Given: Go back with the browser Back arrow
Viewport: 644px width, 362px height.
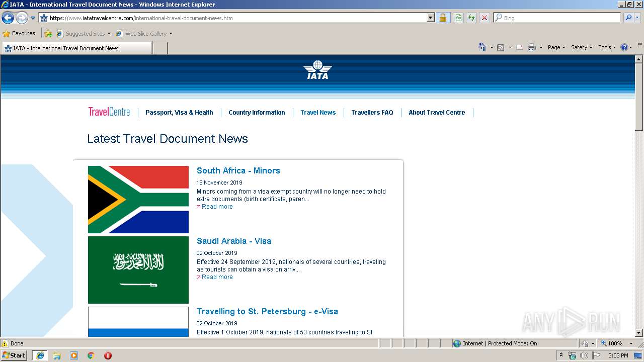Looking at the screenshot, I should coord(8,18).
